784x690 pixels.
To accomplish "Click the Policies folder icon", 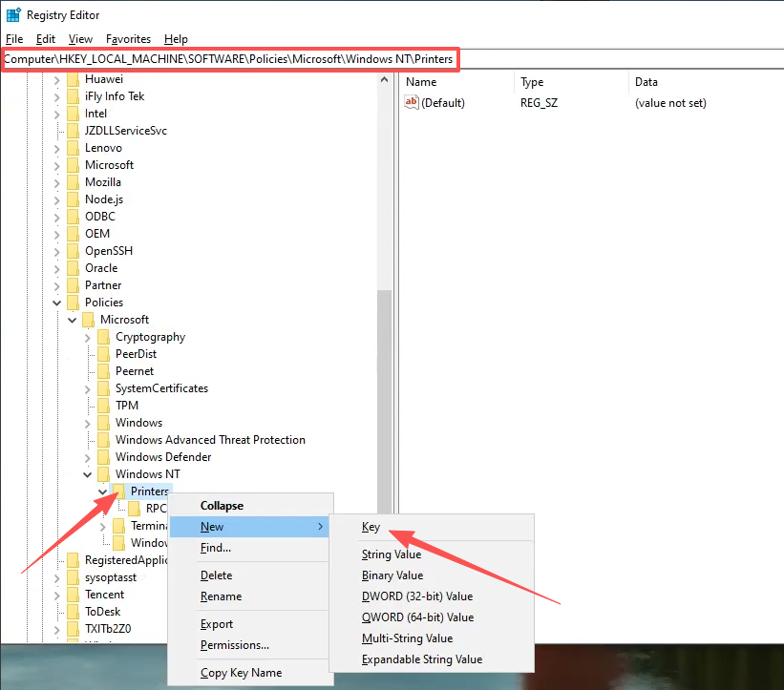I will click(x=73, y=303).
